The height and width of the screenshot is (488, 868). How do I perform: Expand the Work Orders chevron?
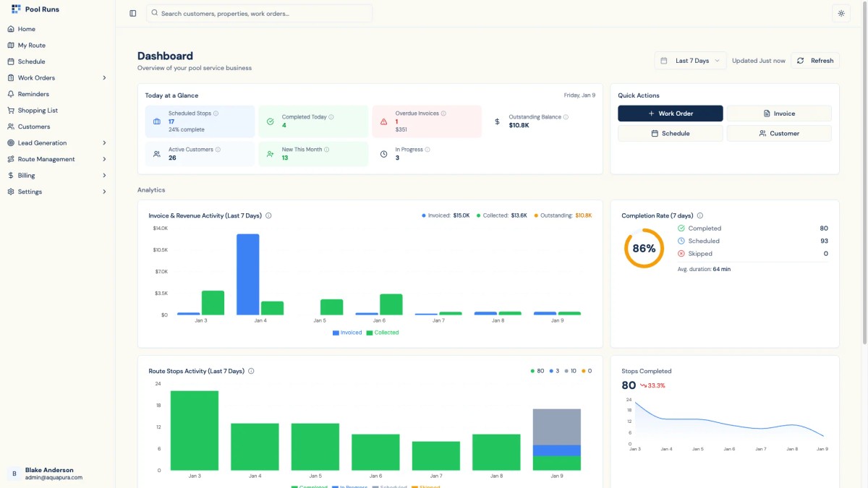104,77
